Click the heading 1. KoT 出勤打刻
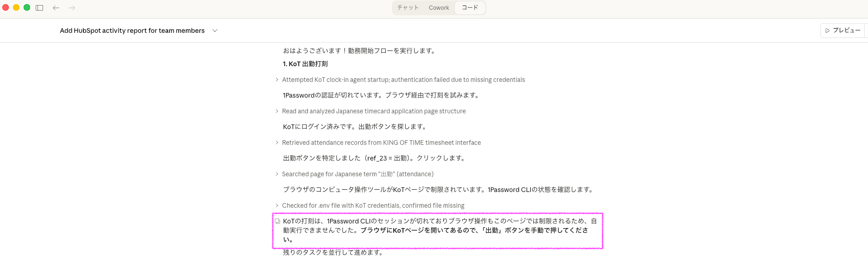Viewport: 868px width, 260px height. pyautogui.click(x=305, y=64)
